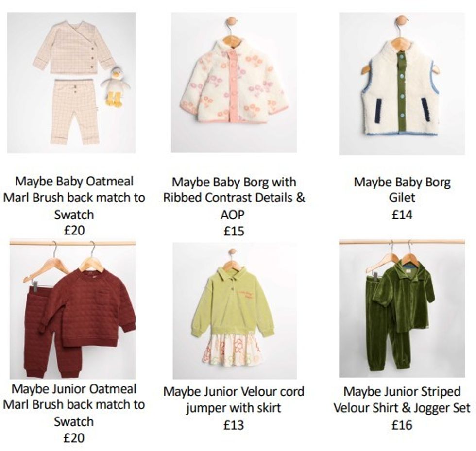The width and height of the screenshot is (476, 451).
Task: Open the burgundy quilted junior set photo
Action: click(72, 309)
